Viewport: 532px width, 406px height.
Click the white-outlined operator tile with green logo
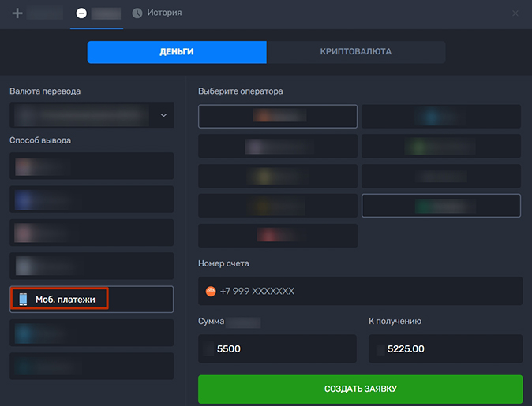click(x=440, y=205)
